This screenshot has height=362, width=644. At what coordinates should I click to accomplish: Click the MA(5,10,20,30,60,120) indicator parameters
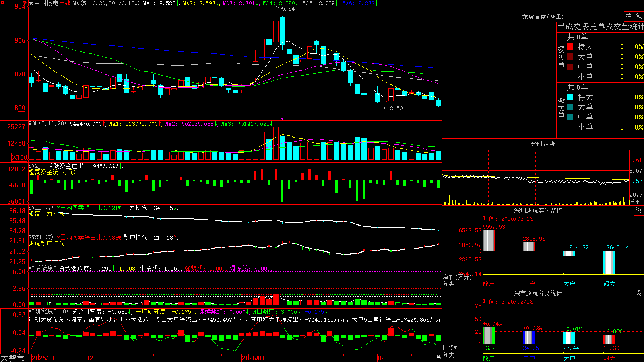[x=106, y=3]
